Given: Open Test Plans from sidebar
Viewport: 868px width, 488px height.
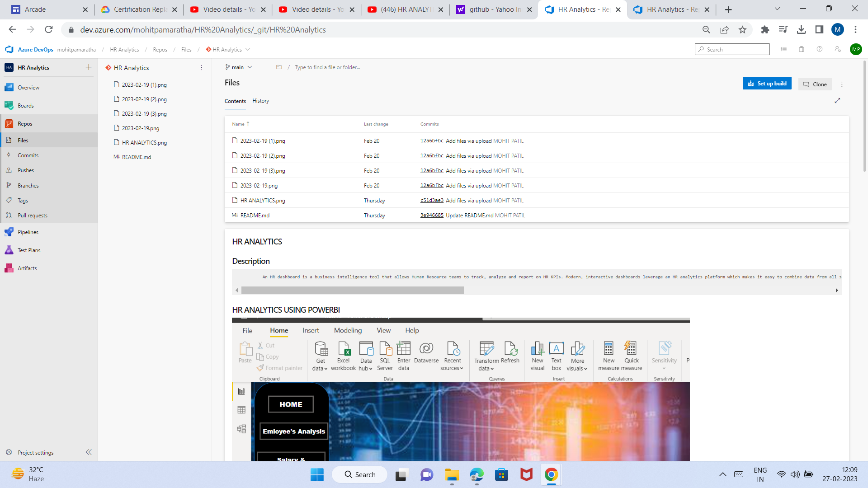Looking at the screenshot, I should click(29, 250).
